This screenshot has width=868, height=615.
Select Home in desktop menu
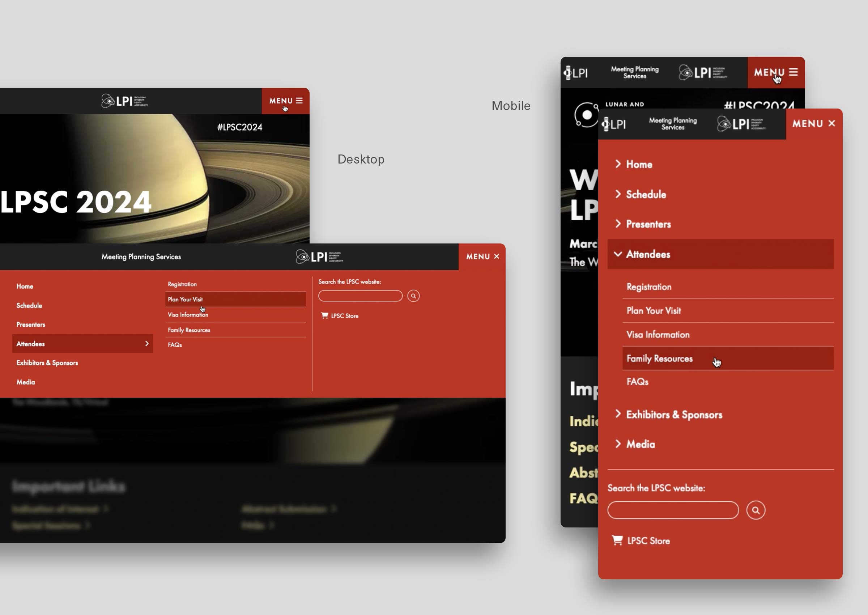coord(25,286)
